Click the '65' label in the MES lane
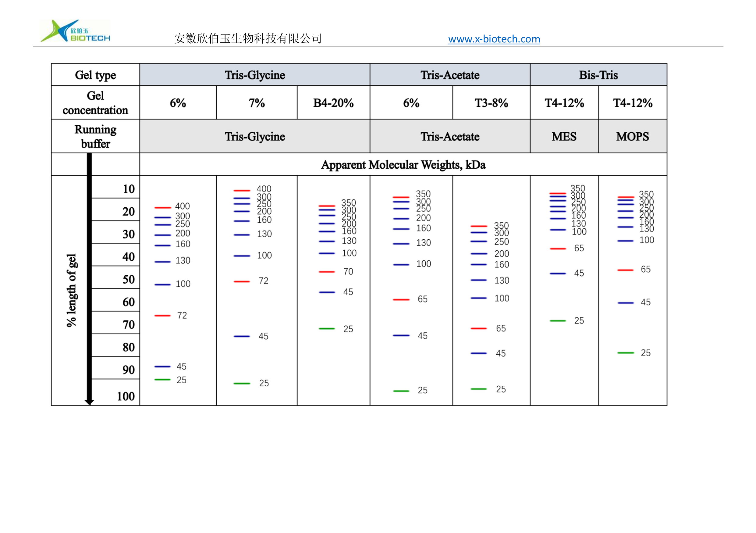This screenshot has height=533, width=756. tap(579, 248)
